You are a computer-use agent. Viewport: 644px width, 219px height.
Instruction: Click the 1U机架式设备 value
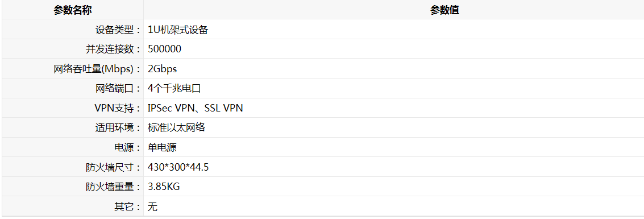coord(178,30)
